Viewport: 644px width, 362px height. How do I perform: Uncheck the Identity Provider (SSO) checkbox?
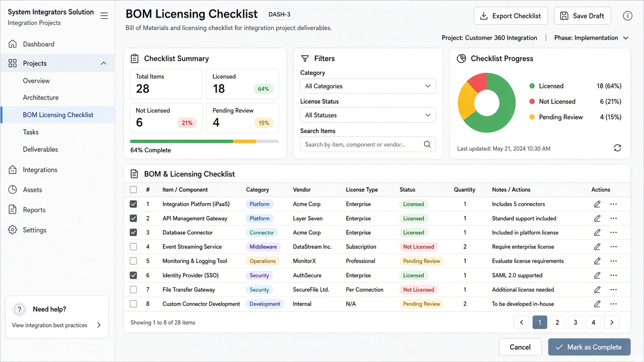point(133,276)
